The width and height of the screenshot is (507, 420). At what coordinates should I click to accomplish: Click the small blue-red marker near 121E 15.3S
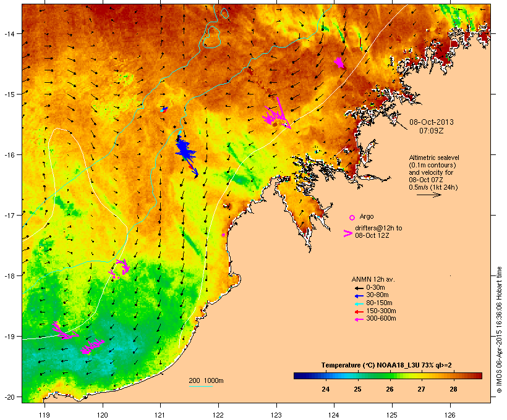[x=164, y=109]
